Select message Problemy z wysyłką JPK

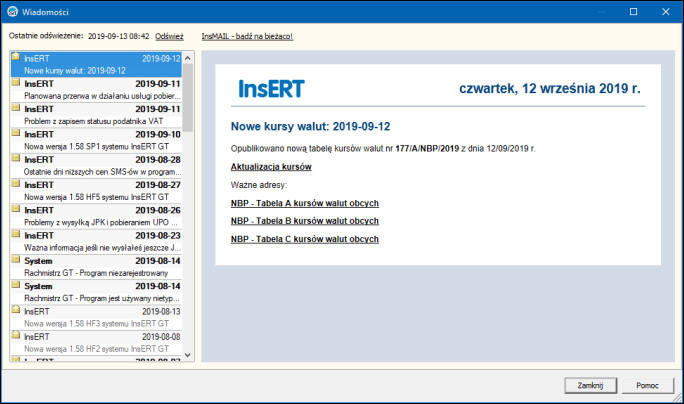coord(96,216)
